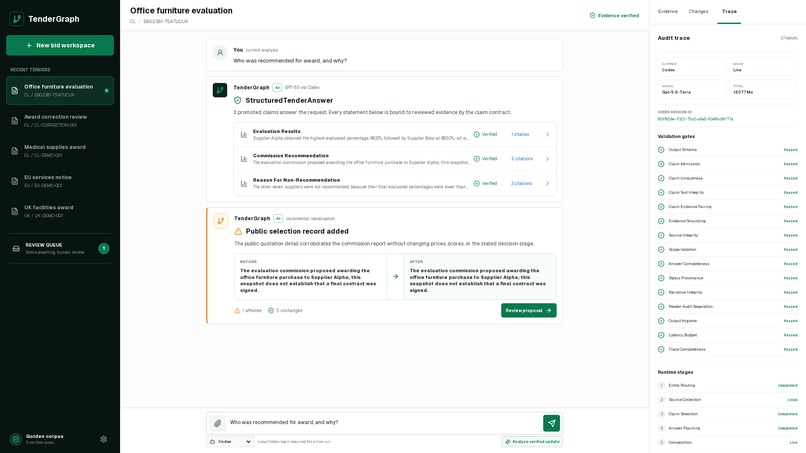Screen dimensions: 806x453
Task: Click the Entity Routing runtime stage
Action: tap(727, 386)
